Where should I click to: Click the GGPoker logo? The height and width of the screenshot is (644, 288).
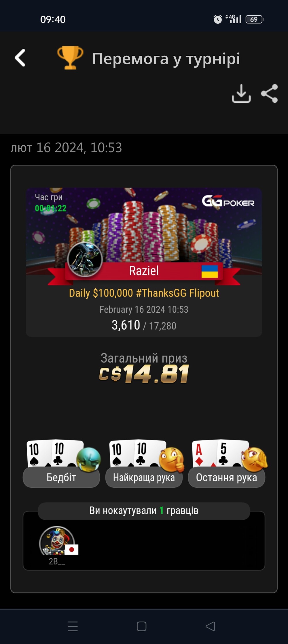(228, 201)
